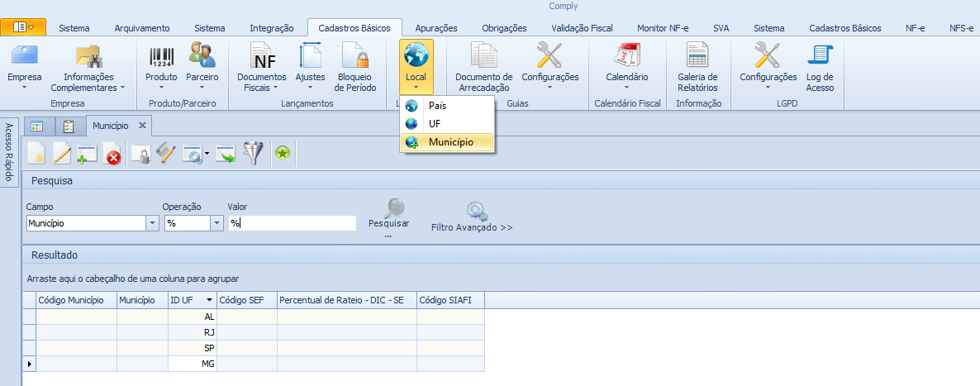This screenshot has height=386, width=980.
Task: Click into the Valor input field
Action: [x=293, y=223]
